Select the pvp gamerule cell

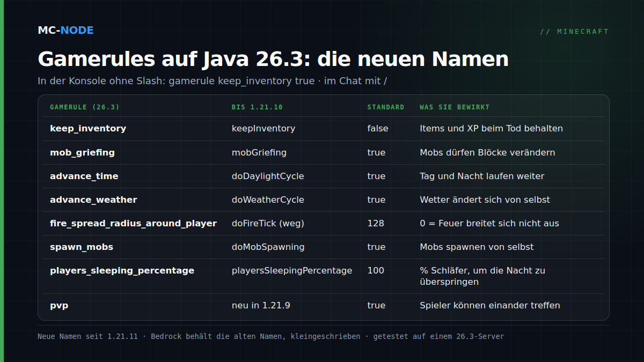click(59, 305)
